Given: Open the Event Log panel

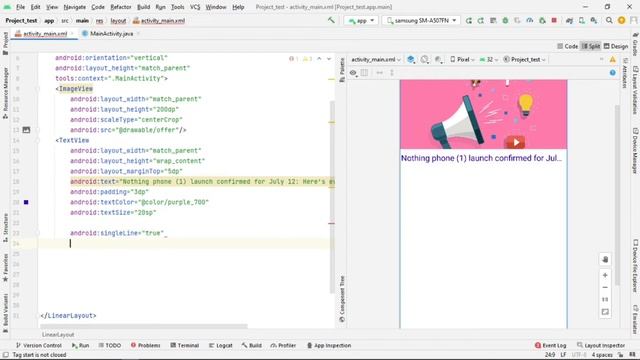Looking at the screenshot, I should [550, 345].
